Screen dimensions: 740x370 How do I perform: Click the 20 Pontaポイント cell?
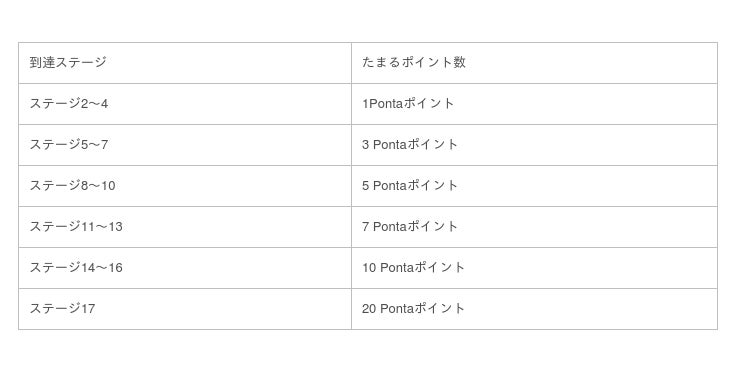pos(534,309)
